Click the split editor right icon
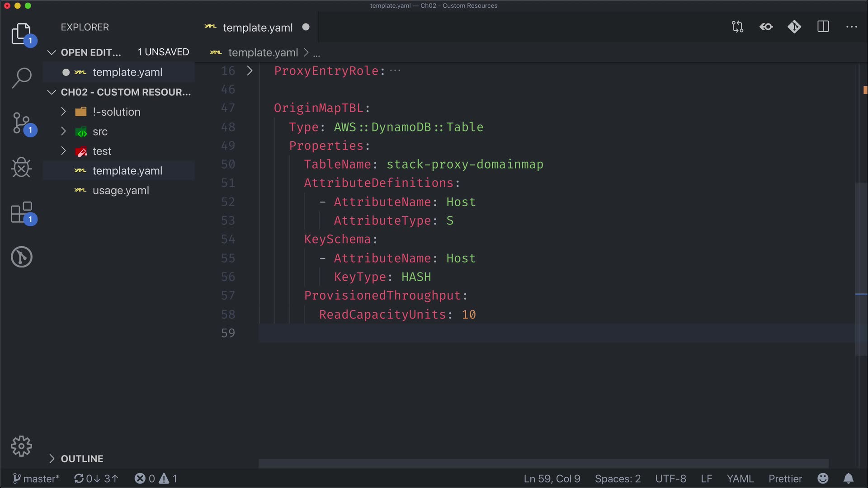868x488 pixels. click(823, 27)
